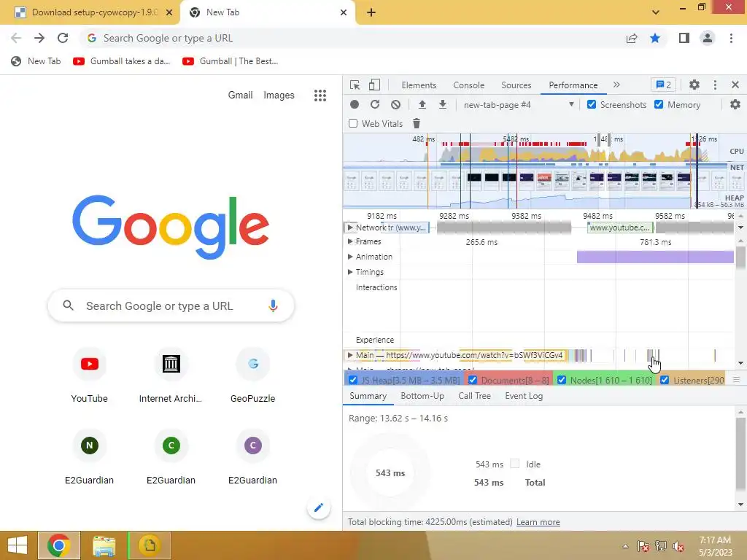Expand the Animation track
The width and height of the screenshot is (747, 560).
(350, 257)
